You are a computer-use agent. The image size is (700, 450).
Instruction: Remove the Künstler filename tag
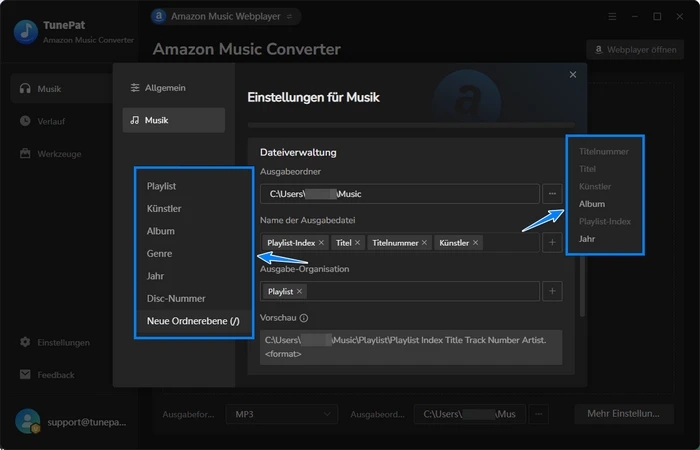click(475, 243)
